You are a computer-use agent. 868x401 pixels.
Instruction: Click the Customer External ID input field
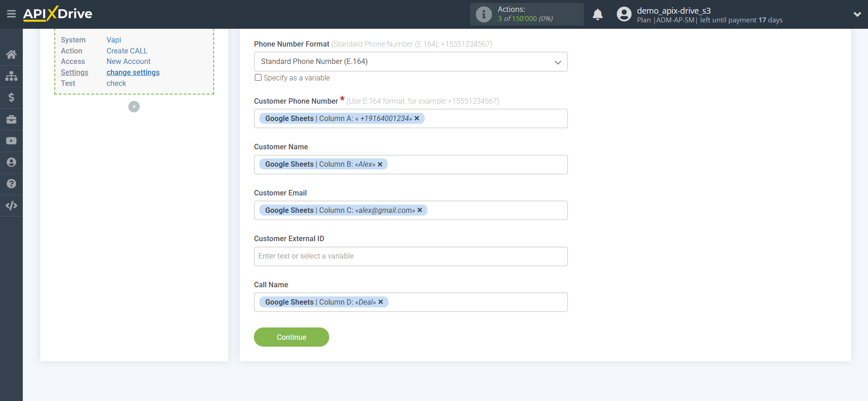tap(410, 256)
